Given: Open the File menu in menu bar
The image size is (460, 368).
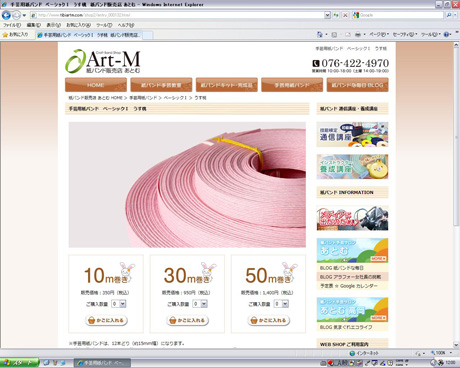Looking at the screenshot, I should (12, 25).
